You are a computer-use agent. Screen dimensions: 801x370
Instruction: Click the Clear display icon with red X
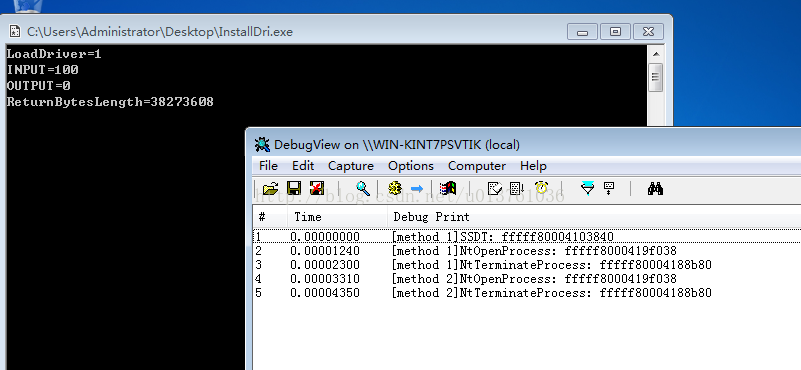tap(317, 189)
